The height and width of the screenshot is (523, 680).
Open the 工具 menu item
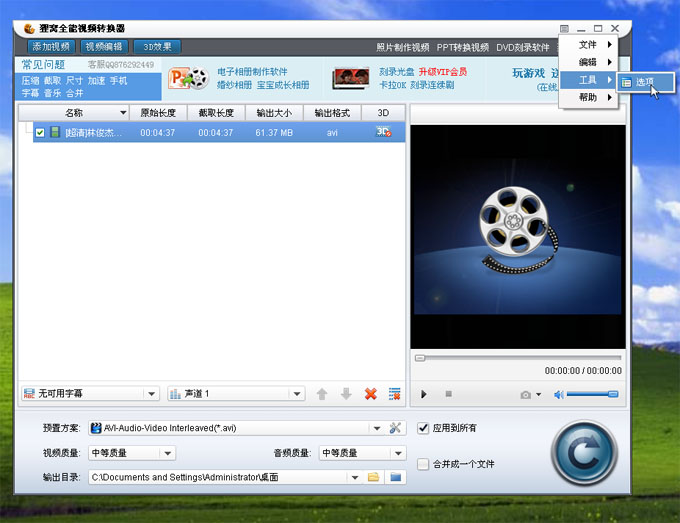point(588,80)
